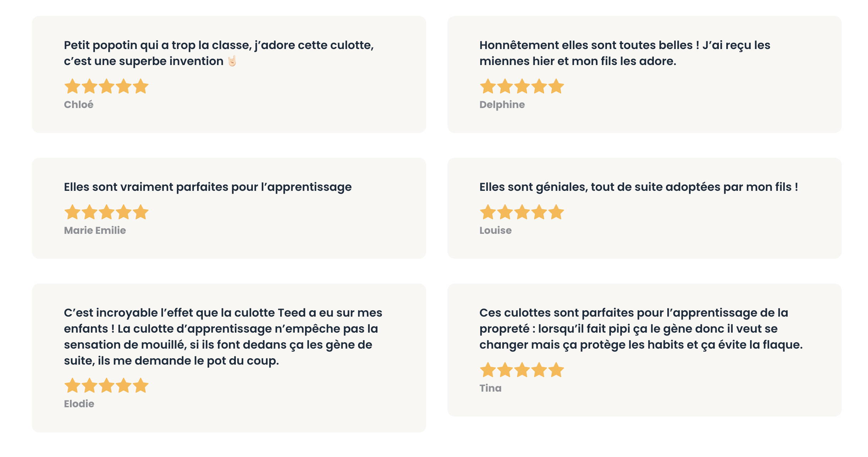Click the fifth star in Chloé's rating
This screenshot has width=868, height=457.
(141, 86)
